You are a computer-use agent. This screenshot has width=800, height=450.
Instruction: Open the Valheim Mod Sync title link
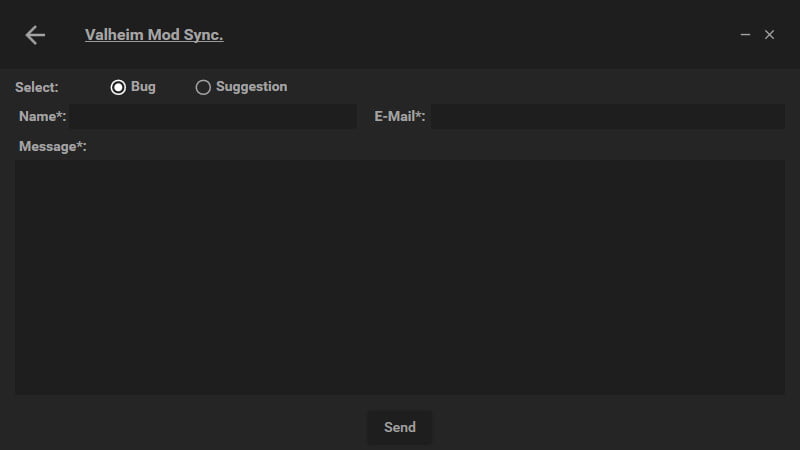pyautogui.click(x=154, y=35)
